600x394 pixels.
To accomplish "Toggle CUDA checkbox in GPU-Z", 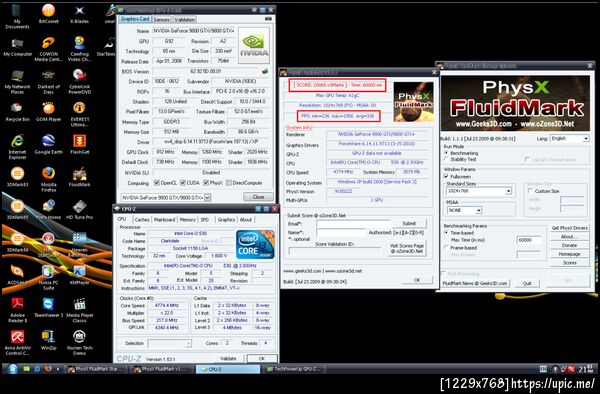I will click(x=183, y=183).
